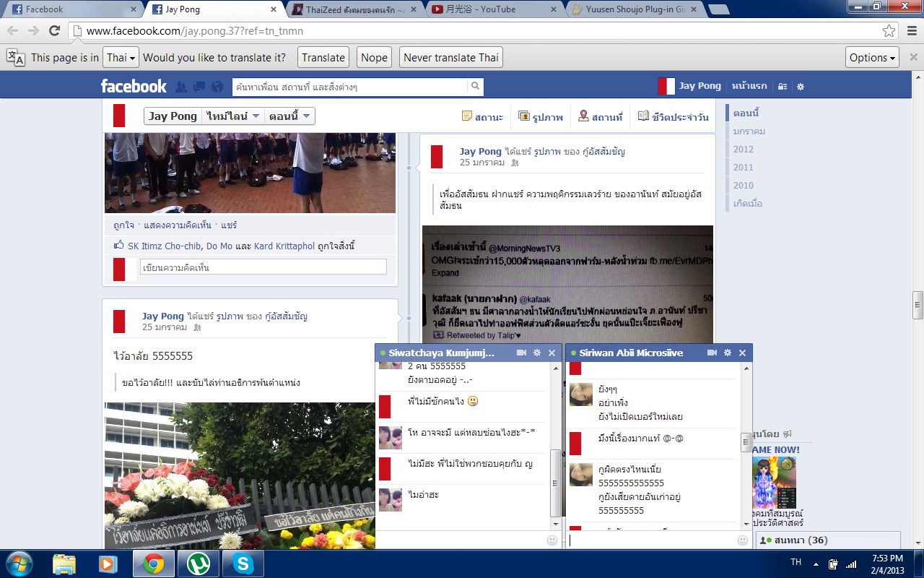924x578 pixels.
Task: Click the Siwatchaya chat message input
Action: click(461, 540)
